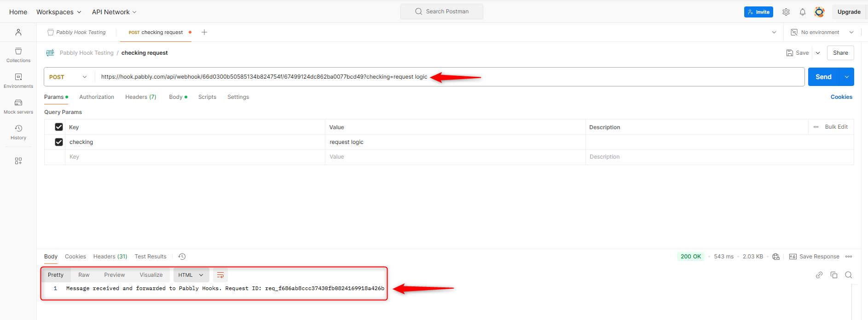This screenshot has height=320, width=868.
Task: Click the environment quick look icon
Action: click(x=794, y=32)
